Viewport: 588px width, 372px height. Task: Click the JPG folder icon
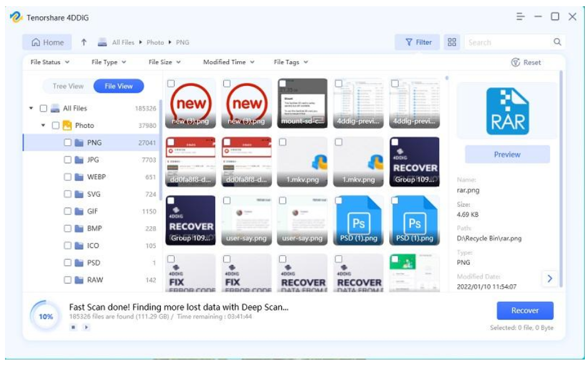click(79, 160)
